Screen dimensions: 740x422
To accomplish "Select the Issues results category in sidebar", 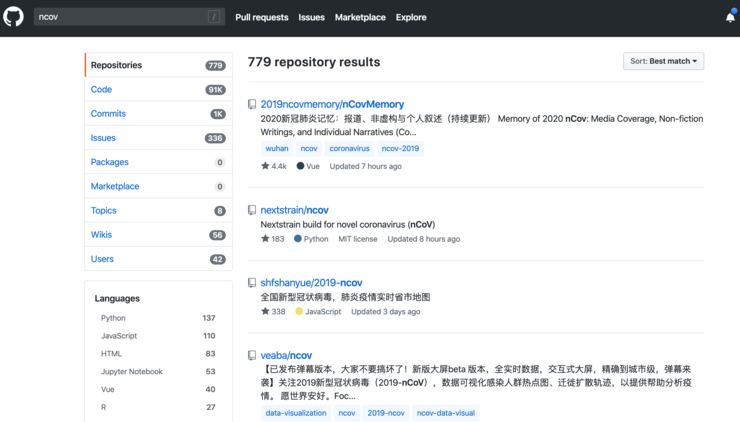I will 159,138.
